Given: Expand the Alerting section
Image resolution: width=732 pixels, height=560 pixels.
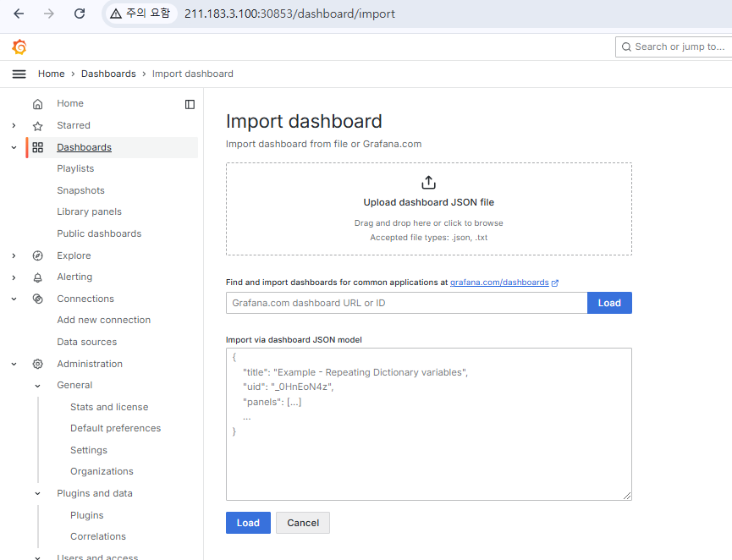Looking at the screenshot, I should pos(14,277).
